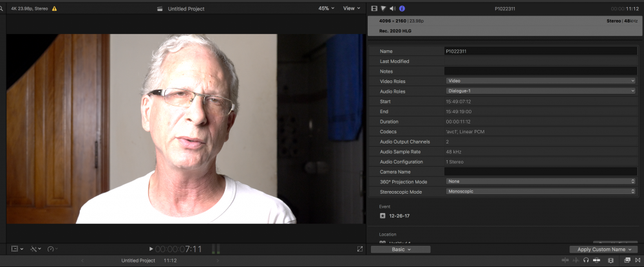The width and height of the screenshot is (644, 267).
Task: Expand the Video Roles dropdown
Action: (540, 81)
